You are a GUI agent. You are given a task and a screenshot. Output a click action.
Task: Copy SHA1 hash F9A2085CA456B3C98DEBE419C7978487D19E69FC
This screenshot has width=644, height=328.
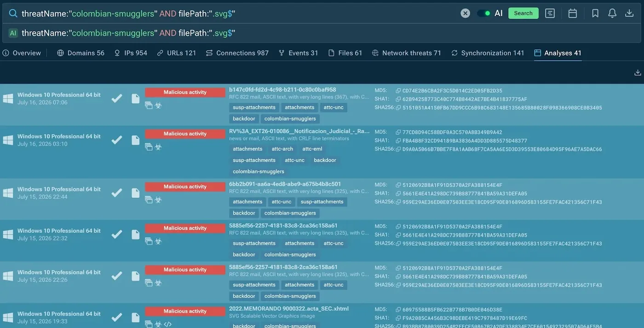point(398,318)
